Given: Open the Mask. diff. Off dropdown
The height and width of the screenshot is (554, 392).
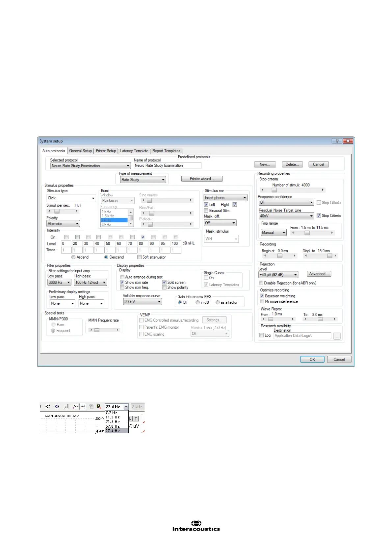Looking at the screenshot, I should 220,223.
